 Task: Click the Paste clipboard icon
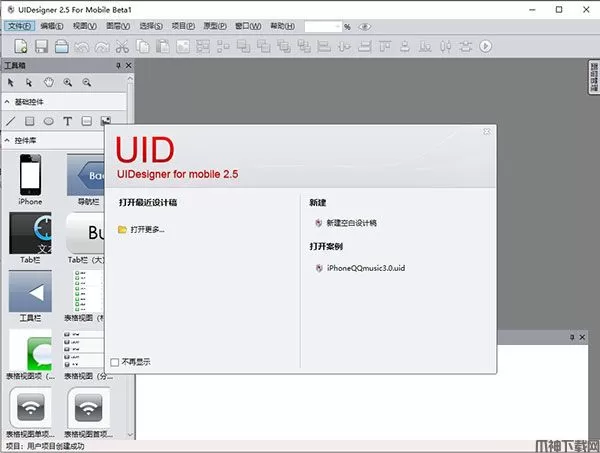pyautogui.click(x=163, y=46)
